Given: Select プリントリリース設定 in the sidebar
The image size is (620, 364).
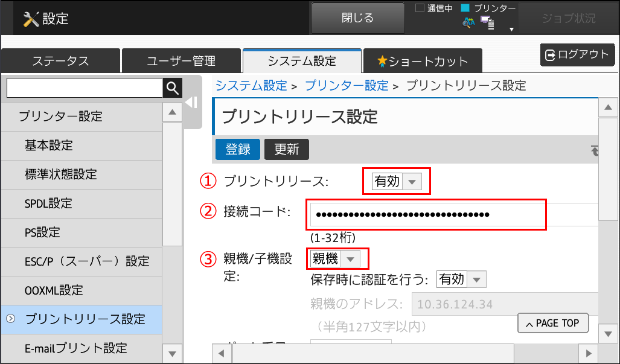Looking at the screenshot, I should 81,319.
